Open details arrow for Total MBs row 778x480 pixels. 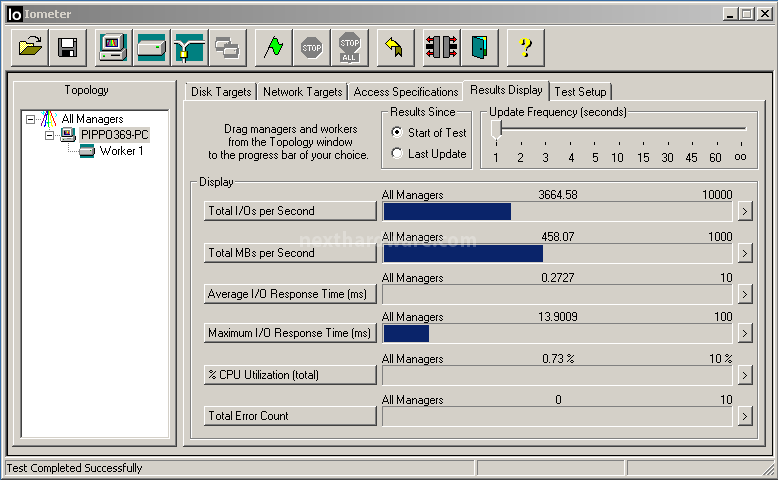pyautogui.click(x=745, y=253)
